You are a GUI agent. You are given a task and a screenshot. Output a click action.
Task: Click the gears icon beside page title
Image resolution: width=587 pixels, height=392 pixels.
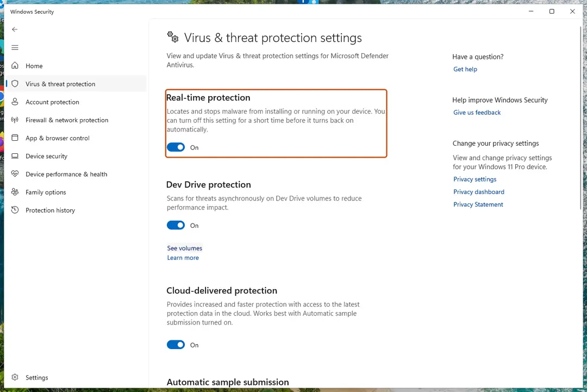(173, 36)
